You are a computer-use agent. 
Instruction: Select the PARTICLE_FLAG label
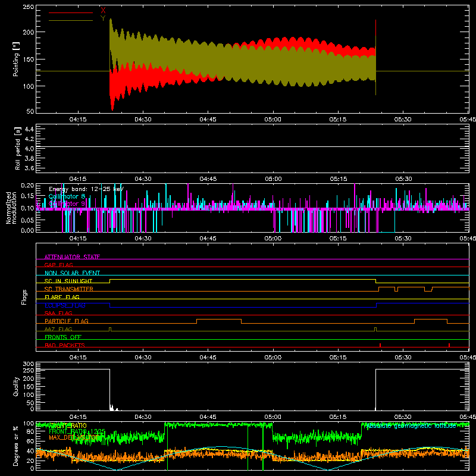click(x=67, y=321)
